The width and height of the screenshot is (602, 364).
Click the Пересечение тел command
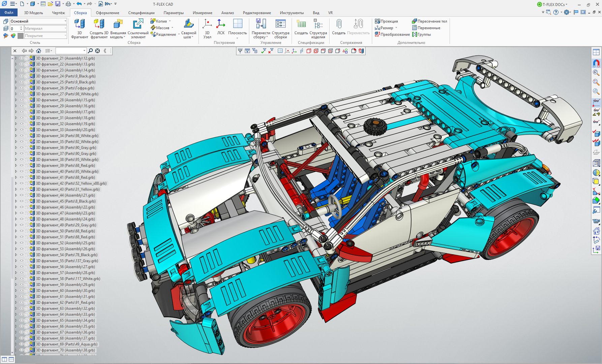429,21
